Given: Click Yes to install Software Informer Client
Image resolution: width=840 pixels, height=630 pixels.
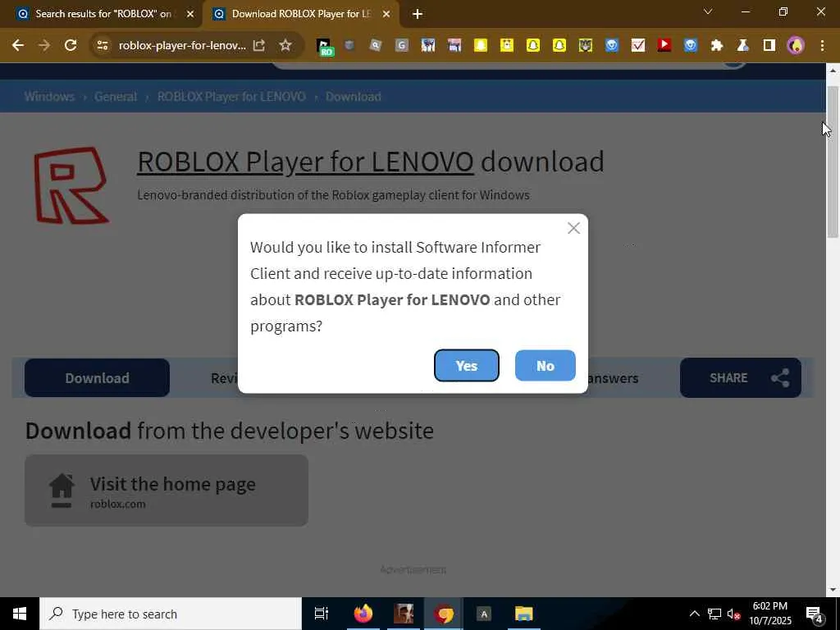Looking at the screenshot, I should point(466,365).
